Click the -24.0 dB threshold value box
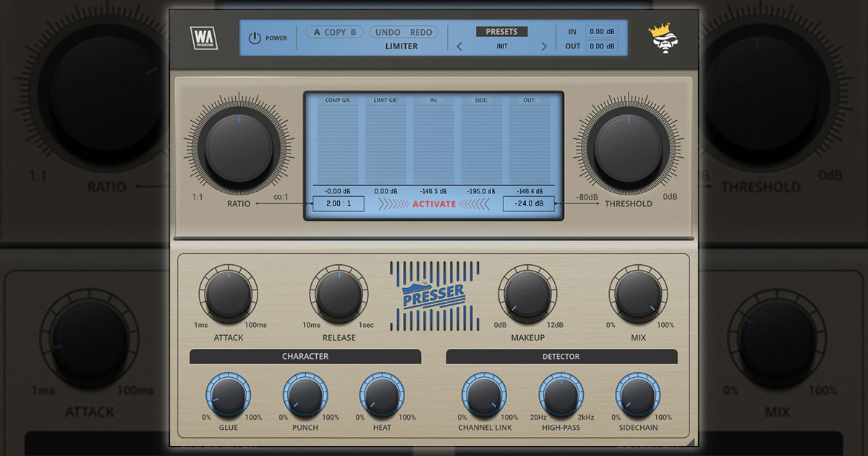The height and width of the screenshot is (456, 868). coord(529,204)
